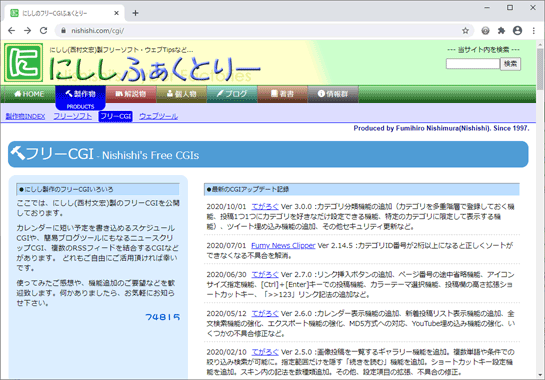Screen dimensions: 545x380
Task: Click the 製作物INDEX sub-link
Action: (x=25, y=116)
